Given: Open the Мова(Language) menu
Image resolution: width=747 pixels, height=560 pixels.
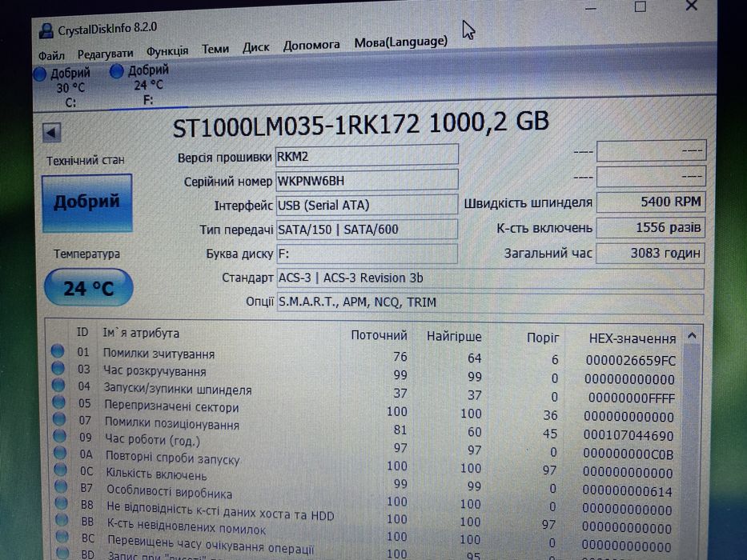Looking at the screenshot, I should click(x=400, y=42).
